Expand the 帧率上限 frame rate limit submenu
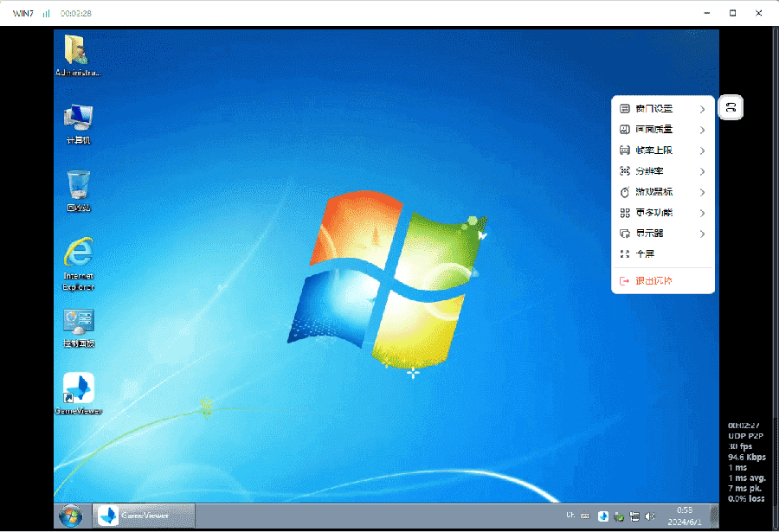The height and width of the screenshot is (532, 779). 663,150
